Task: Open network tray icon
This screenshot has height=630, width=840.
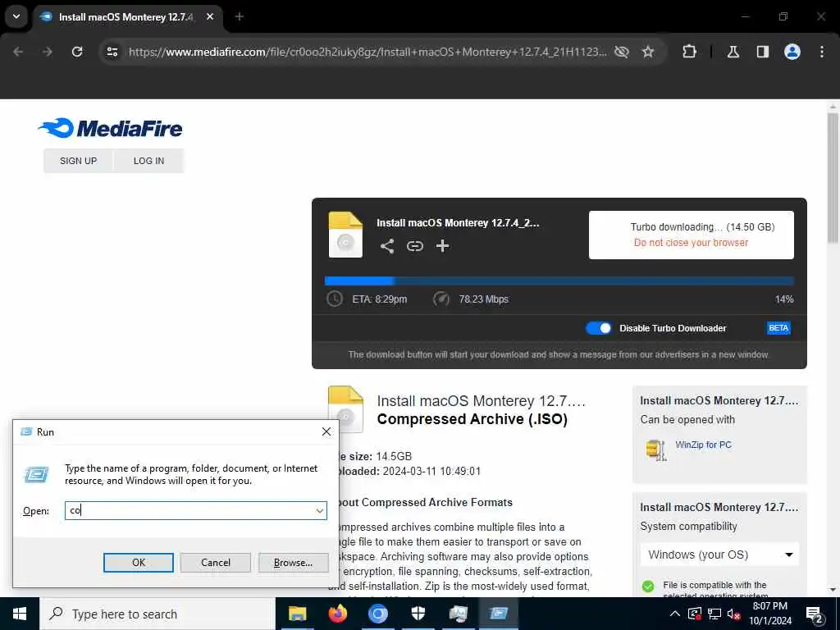Action: point(714,614)
